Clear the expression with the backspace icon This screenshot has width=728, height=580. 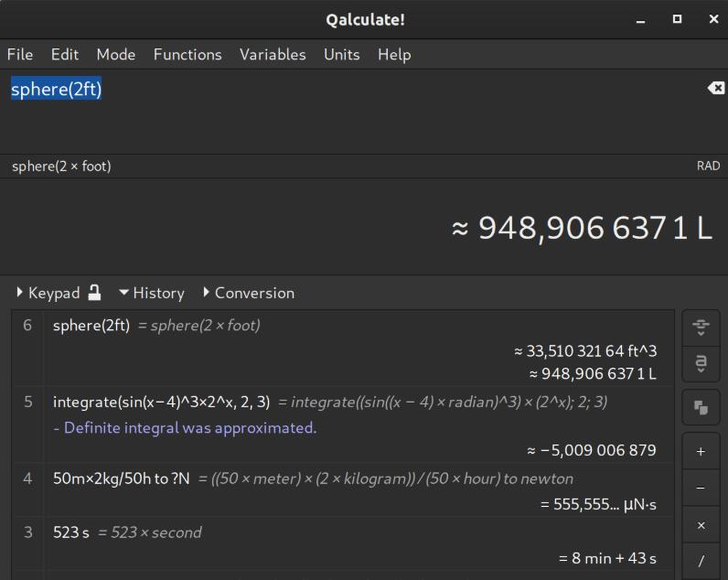[715, 88]
